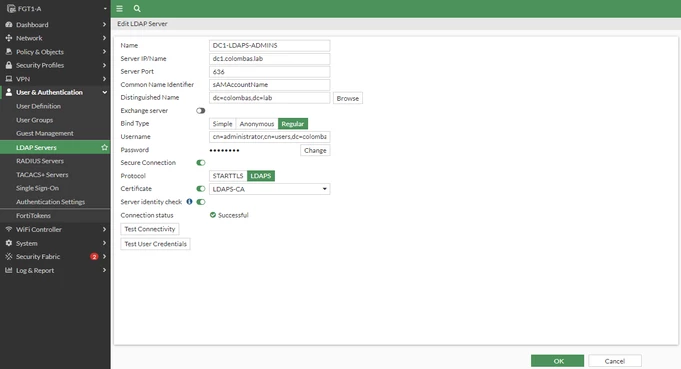Click the Test User Credentials button
This screenshot has height=369, width=681.
coord(155,244)
